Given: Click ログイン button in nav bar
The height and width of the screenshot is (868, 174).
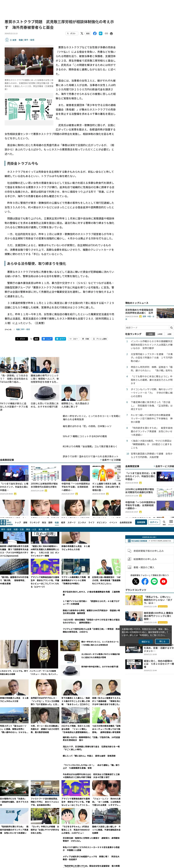Looking at the screenshot, I should coord(154,522).
